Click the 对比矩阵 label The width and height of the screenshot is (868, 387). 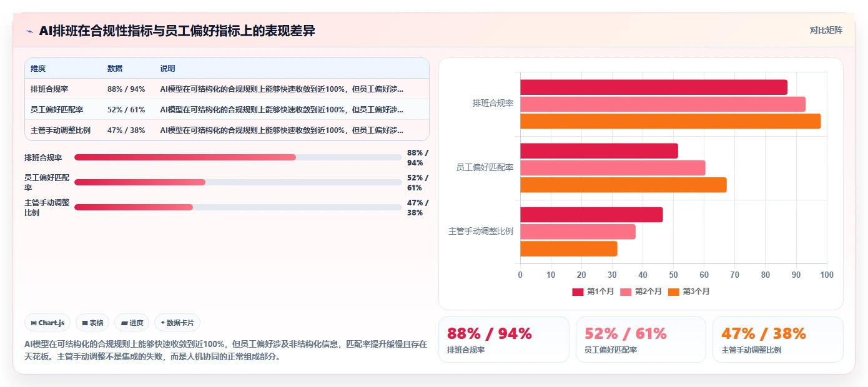click(x=826, y=30)
